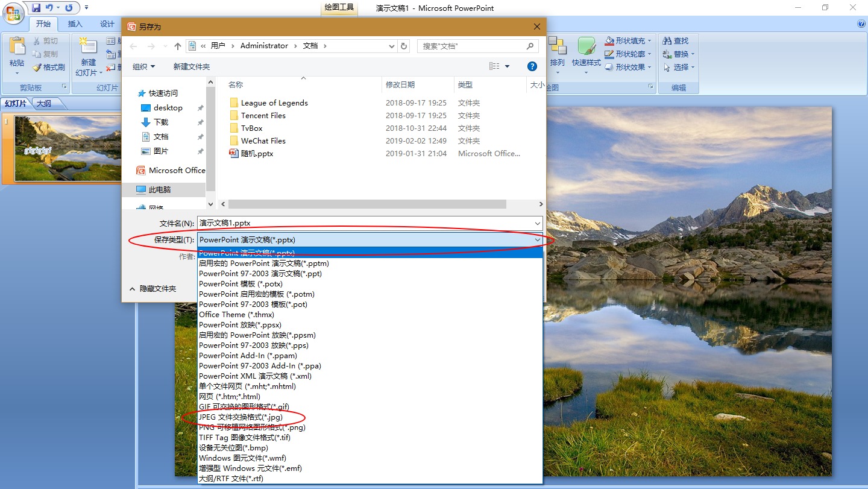Image resolution: width=868 pixels, height=489 pixels.
Task: Collapse folders with 隐藏文件夹
Action: [153, 289]
